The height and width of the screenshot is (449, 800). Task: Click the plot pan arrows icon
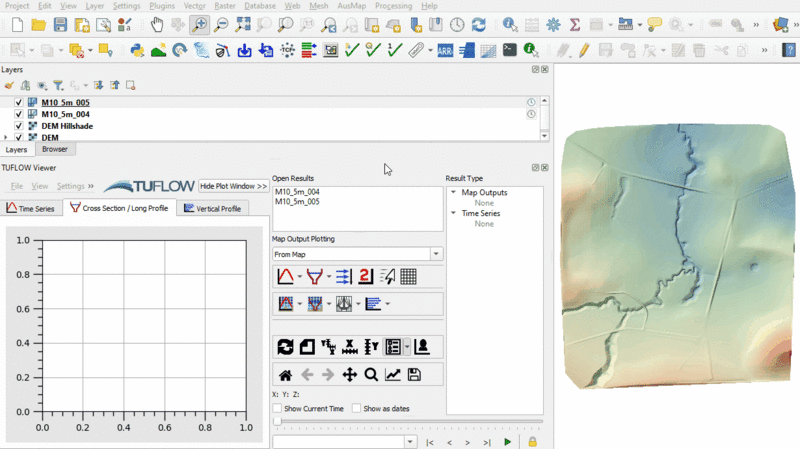tap(350, 375)
